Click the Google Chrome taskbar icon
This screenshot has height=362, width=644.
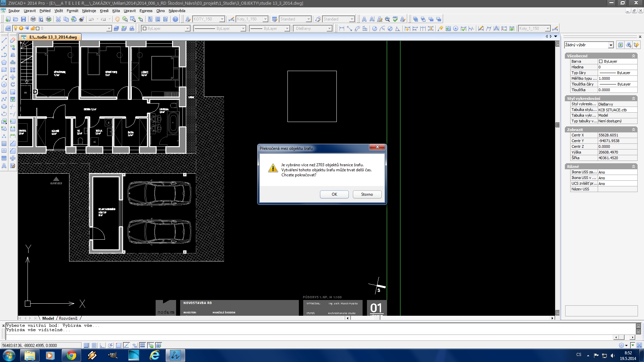pyautogui.click(x=71, y=355)
